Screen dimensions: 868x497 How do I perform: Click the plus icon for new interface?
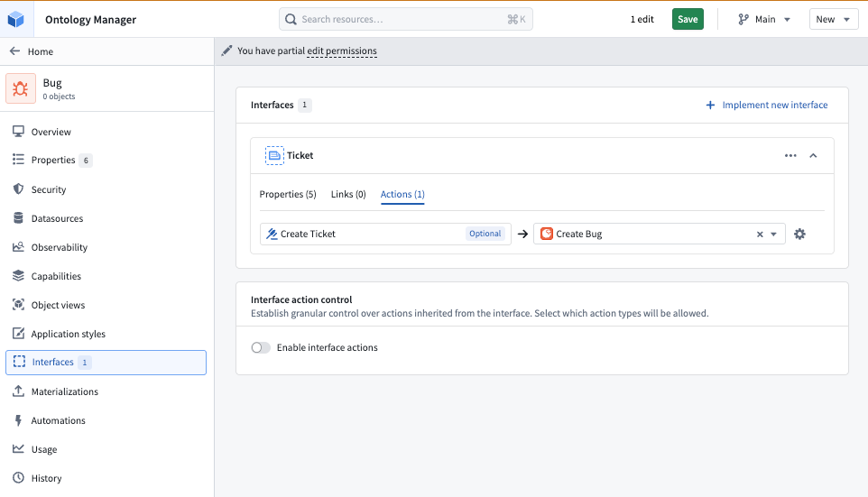pyautogui.click(x=710, y=106)
